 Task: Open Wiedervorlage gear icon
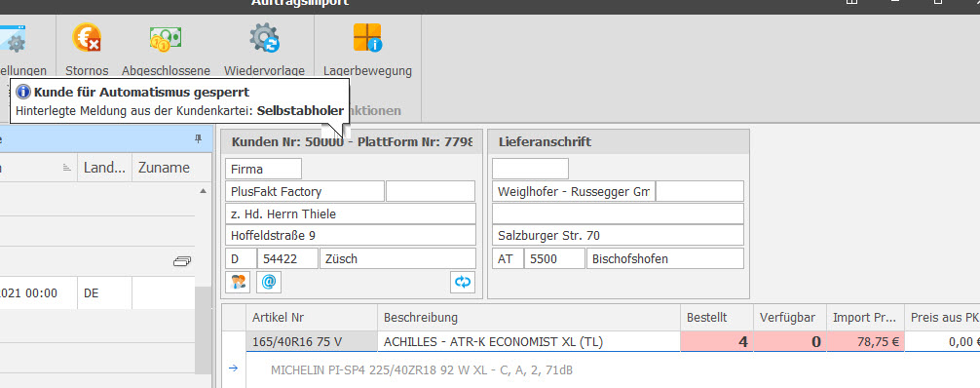pyautogui.click(x=264, y=38)
